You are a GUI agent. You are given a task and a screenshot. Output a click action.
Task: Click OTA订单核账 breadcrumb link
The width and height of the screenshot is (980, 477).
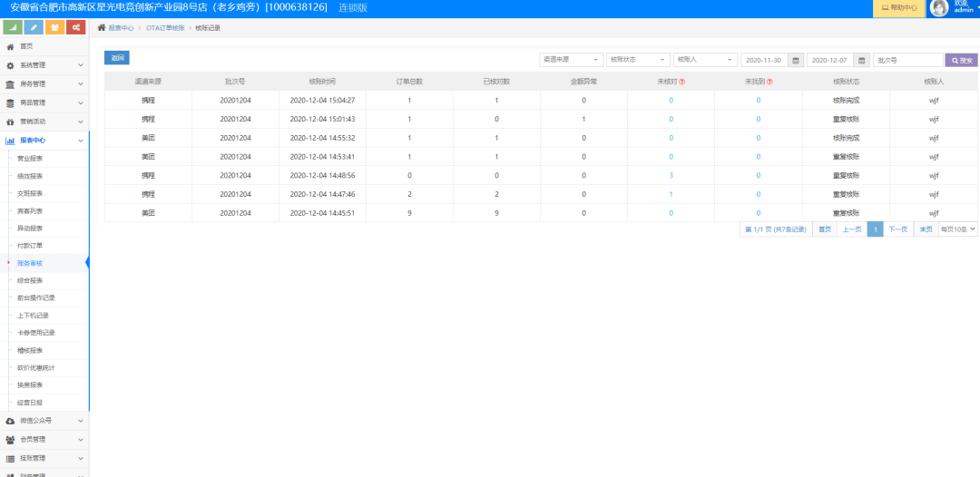[x=166, y=28]
